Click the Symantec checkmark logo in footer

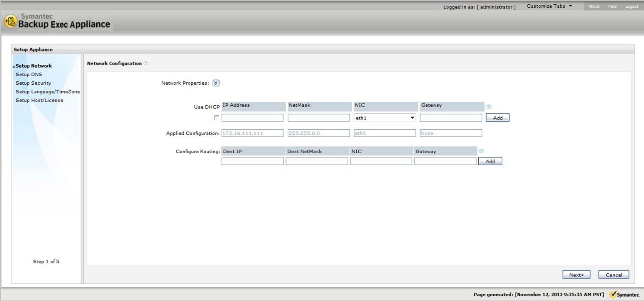pos(625,295)
